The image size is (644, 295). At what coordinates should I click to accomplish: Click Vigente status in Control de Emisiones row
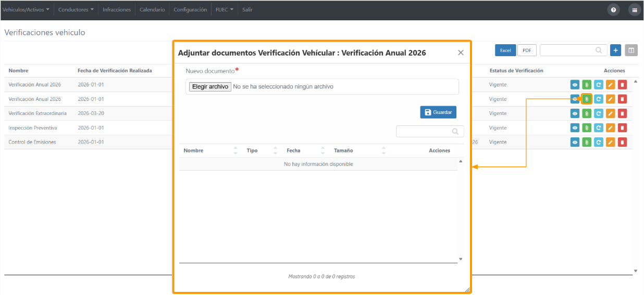point(498,142)
